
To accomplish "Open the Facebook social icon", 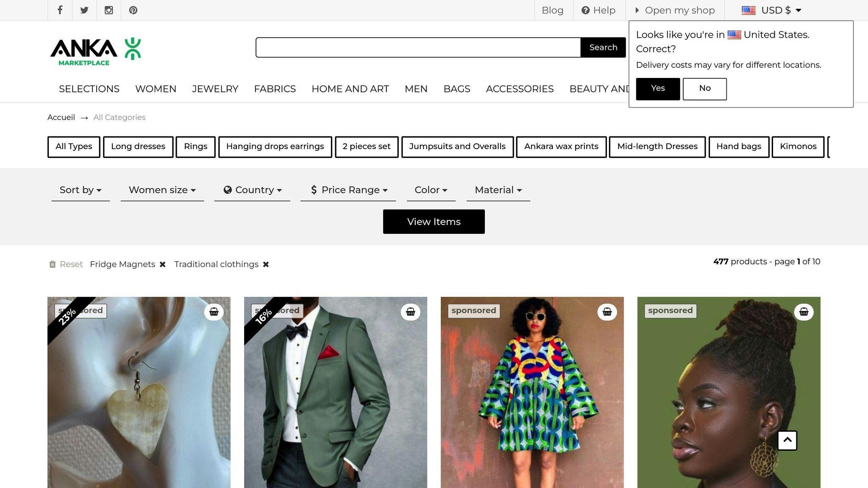I will pyautogui.click(x=60, y=10).
